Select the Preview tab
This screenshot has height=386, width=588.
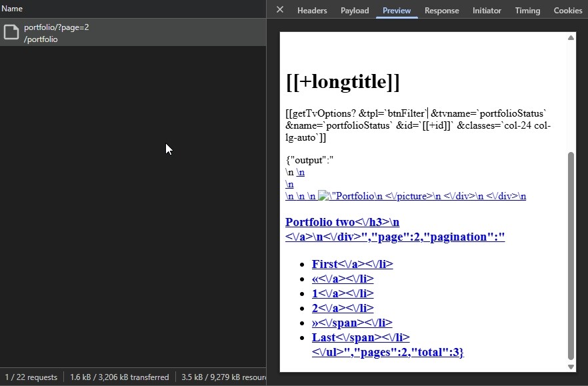[397, 11]
